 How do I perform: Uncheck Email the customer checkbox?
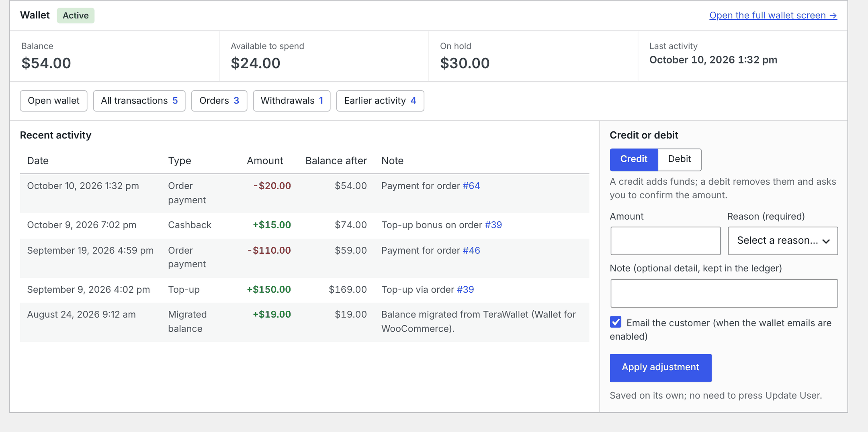pyautogui.click(x=616, y=322)
